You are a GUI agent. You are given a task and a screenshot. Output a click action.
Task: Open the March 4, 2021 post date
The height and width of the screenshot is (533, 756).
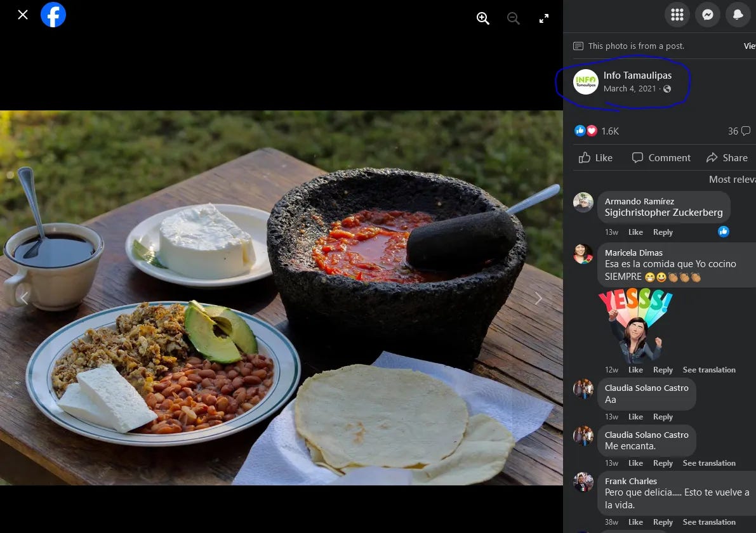pyautogui.click(x=630, y=89)
